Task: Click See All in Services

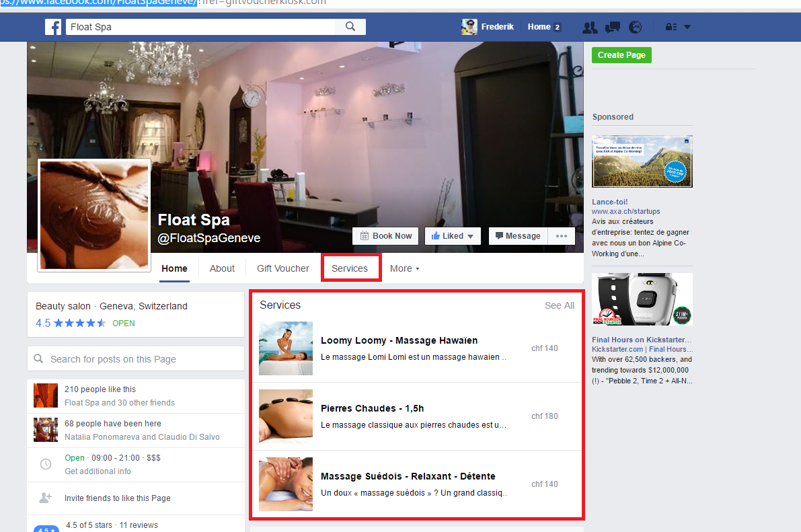Action: tap(560, 305)
